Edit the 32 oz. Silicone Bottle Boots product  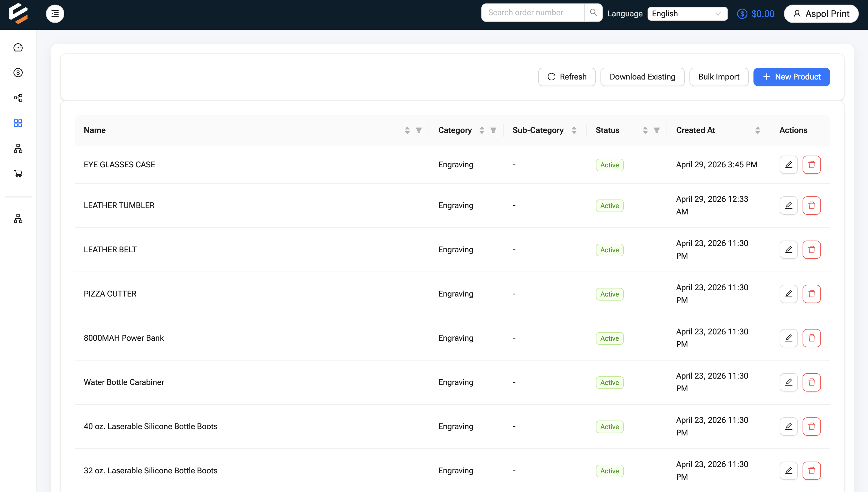coord(788,471)
